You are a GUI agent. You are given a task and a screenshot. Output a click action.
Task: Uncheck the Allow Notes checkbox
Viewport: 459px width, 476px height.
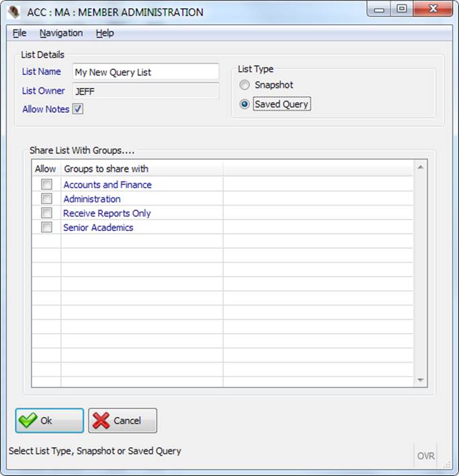(x=78, y=109)
